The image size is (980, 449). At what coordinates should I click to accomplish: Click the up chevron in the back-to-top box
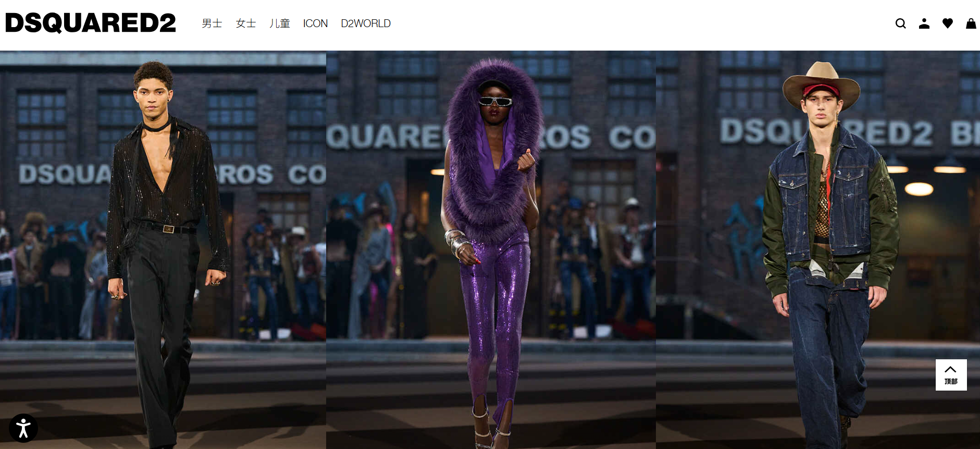[950, 370]
